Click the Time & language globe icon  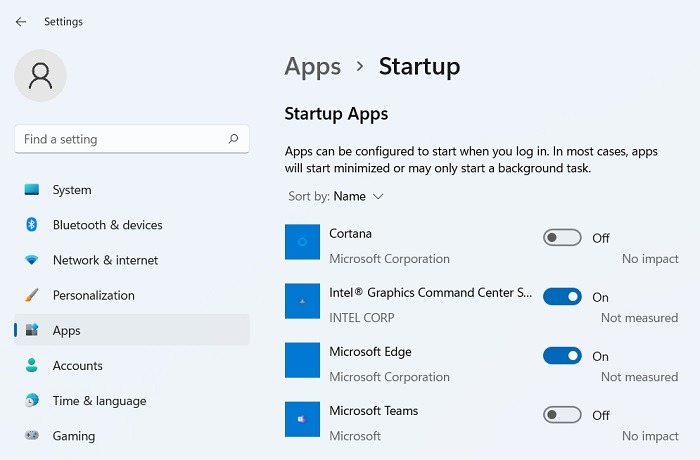tap(32, 400)
